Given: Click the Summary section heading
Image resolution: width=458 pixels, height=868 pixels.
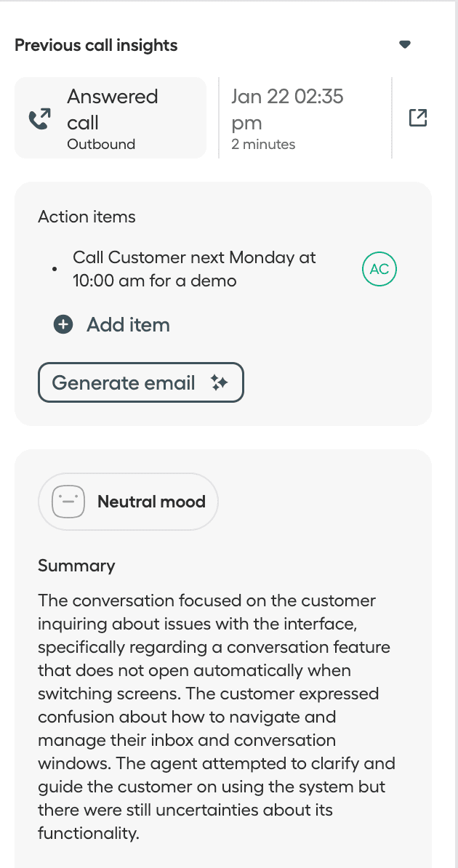Looking at the screenshot, I should point(76,566).
